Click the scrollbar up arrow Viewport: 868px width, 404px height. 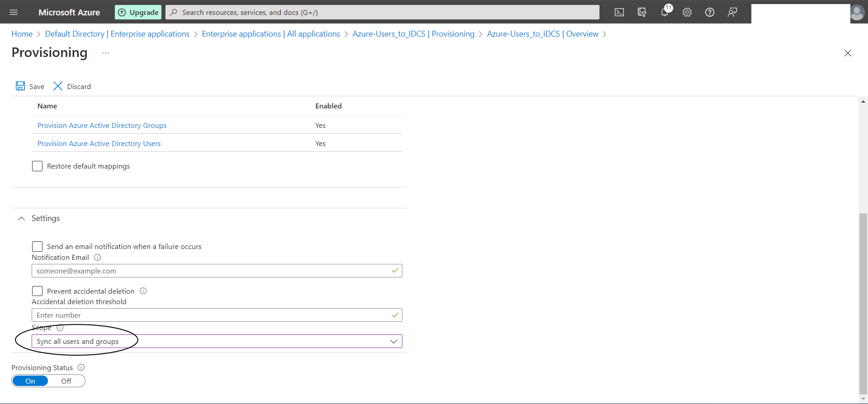click(x=863, y=101)
